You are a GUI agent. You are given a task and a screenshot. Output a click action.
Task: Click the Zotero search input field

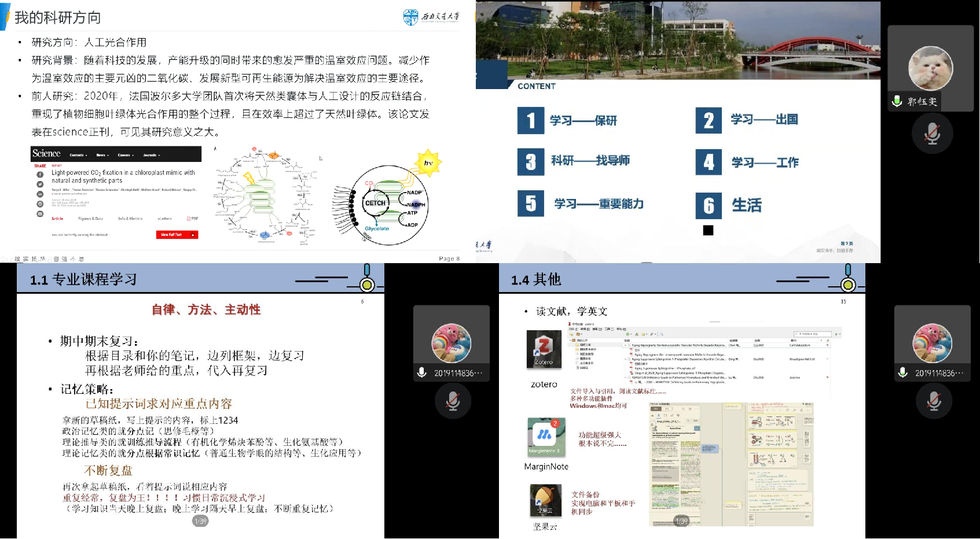(813, 334)
